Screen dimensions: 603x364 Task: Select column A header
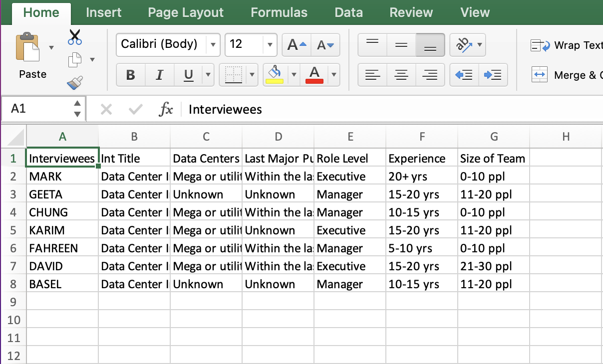(x=62, y=137)
